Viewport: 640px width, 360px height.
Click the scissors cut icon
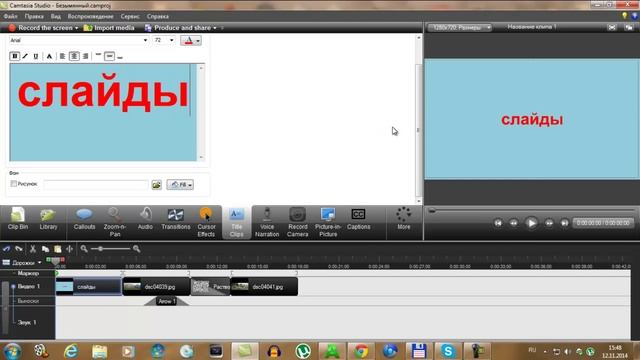coord(33,249)
